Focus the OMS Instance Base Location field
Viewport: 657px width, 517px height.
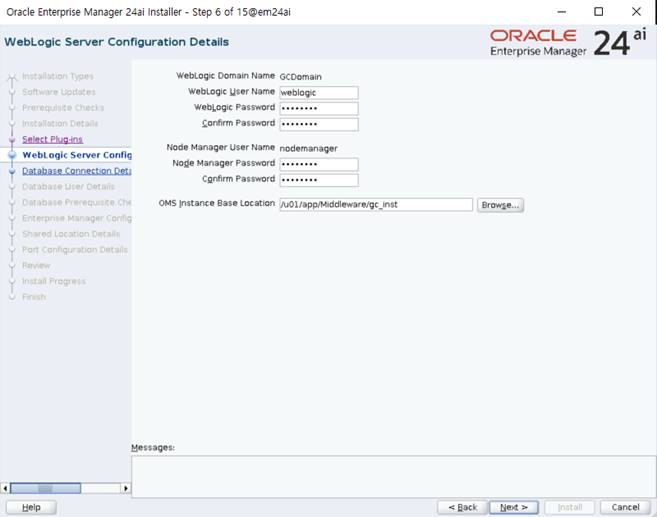pos(376,204)
